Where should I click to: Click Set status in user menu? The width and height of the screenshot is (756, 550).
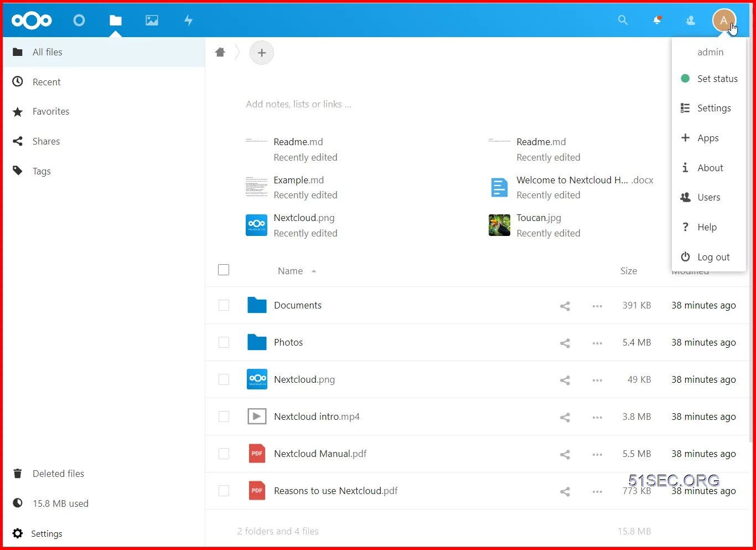click(709, 79)
